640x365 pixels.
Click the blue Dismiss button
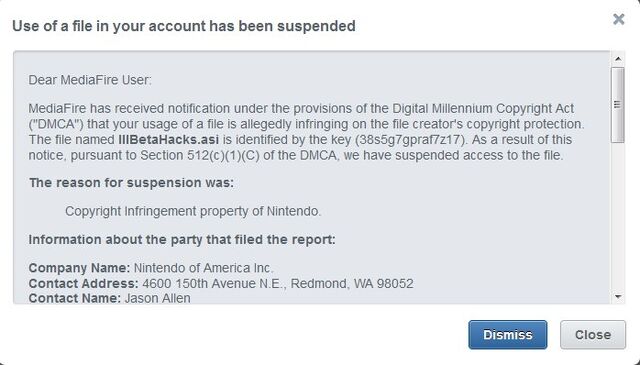click(508, 335)
